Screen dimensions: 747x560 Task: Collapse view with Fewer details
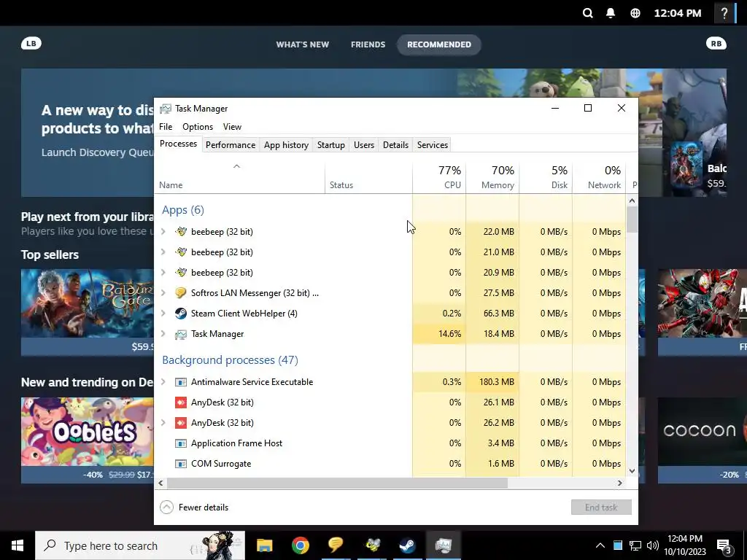coord(194,507)
